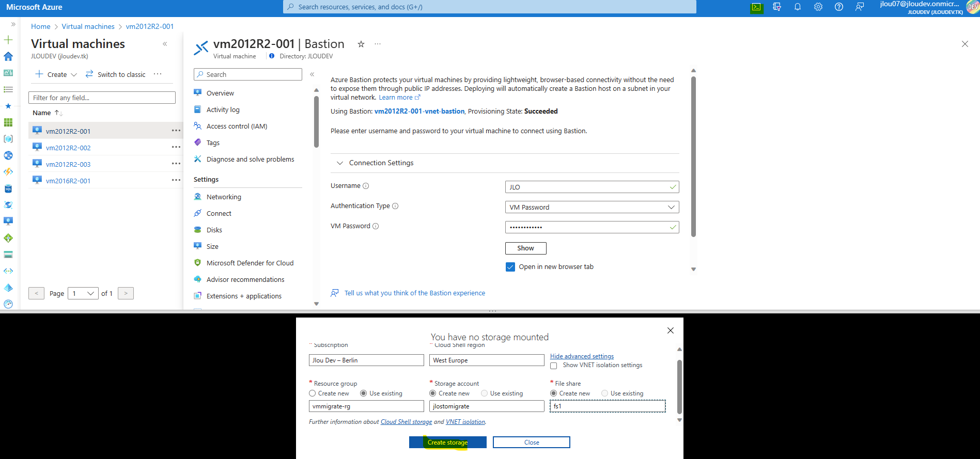Focus the File share name field fs1

pos(608,406)
